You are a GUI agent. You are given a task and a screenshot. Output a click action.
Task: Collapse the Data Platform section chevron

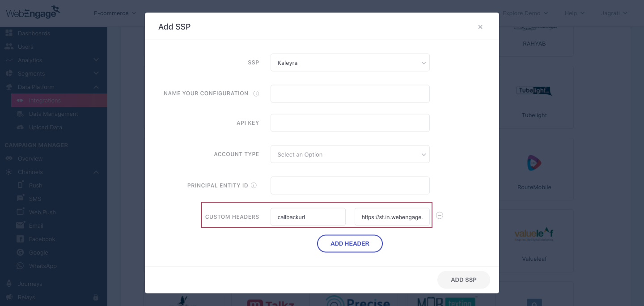[x=96, y=87]
